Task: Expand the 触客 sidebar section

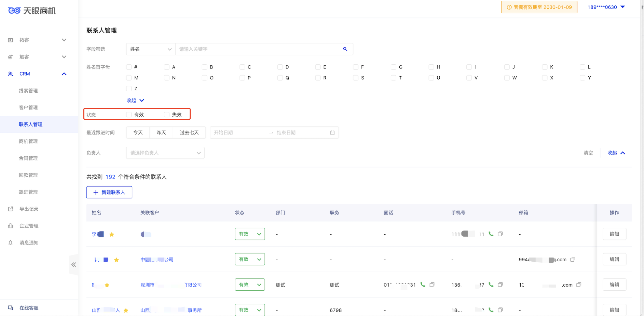Action: point(64,57)
